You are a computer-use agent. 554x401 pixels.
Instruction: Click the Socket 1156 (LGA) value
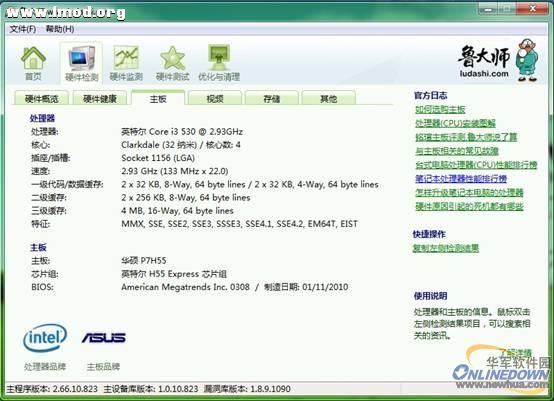coord(158,158)
